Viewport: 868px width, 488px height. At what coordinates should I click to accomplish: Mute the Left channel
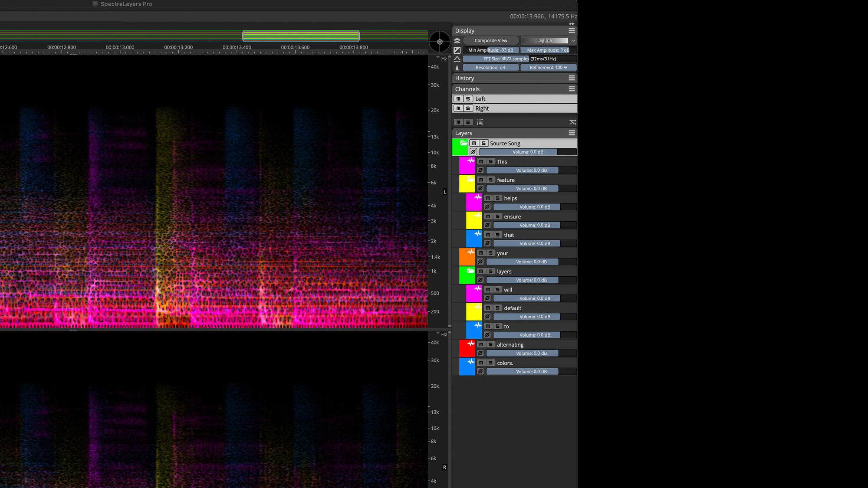pos(458,98)
